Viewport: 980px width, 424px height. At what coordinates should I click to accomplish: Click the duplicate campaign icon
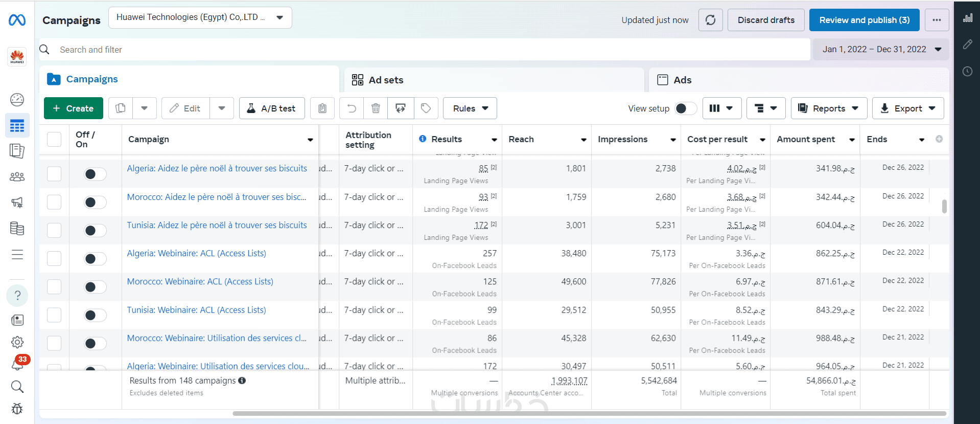point(121,108)
